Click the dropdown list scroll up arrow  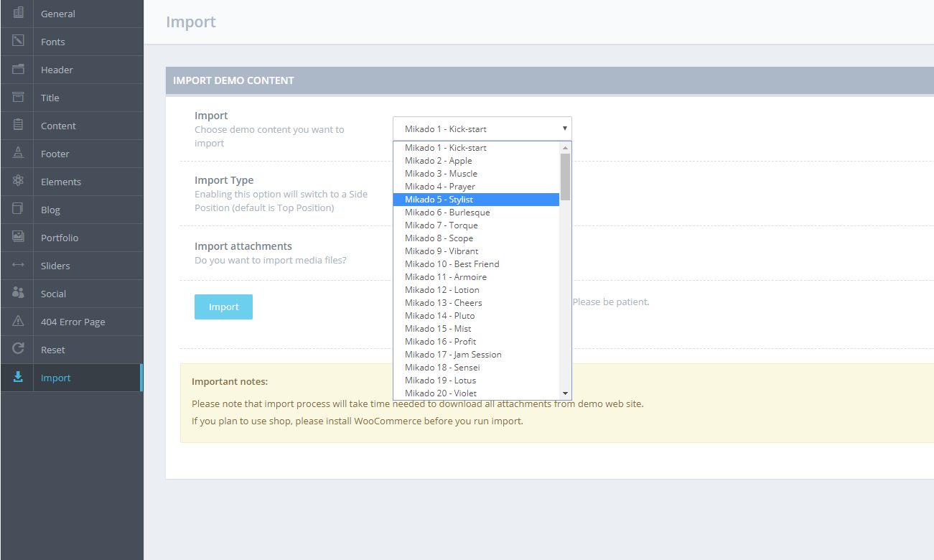click(x=565, y=147)
